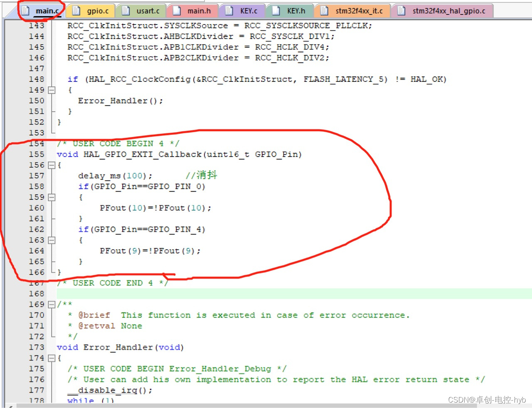
Task: Collapse the code block at line 149
Action: coord(52,90)
